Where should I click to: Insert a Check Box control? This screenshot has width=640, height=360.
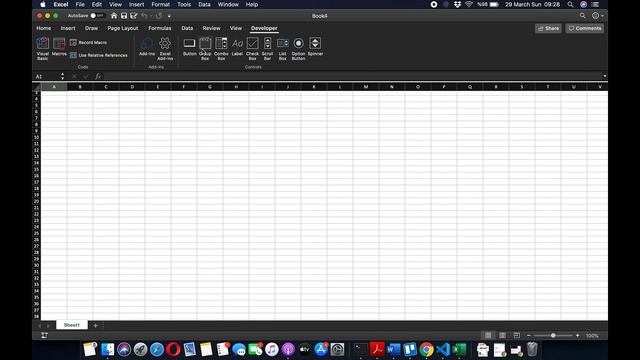click(252, 48)
